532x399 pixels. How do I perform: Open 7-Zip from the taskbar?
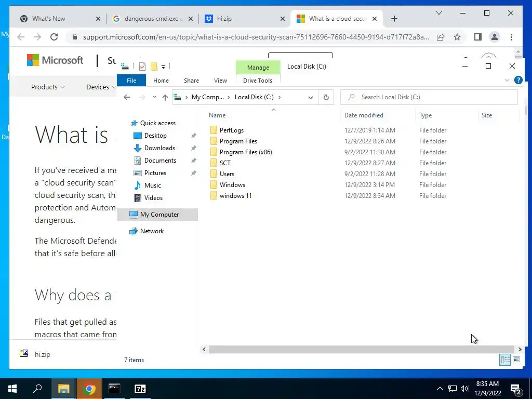pyautogui.click(x=140, y=389)
